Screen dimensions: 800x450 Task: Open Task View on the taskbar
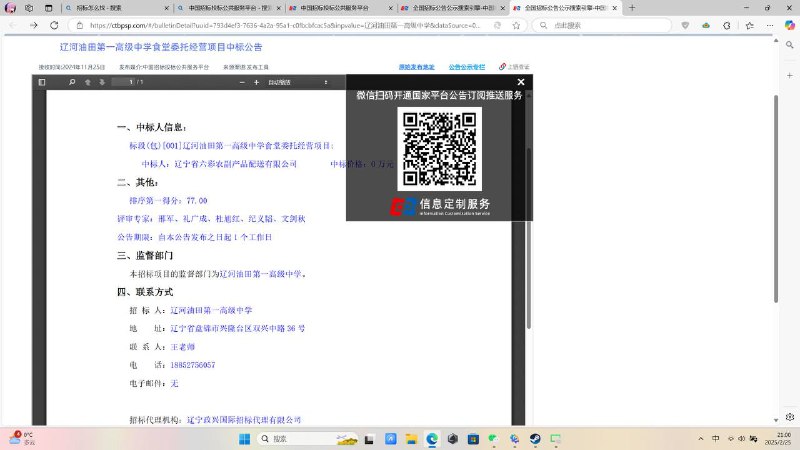pos(369,439)
